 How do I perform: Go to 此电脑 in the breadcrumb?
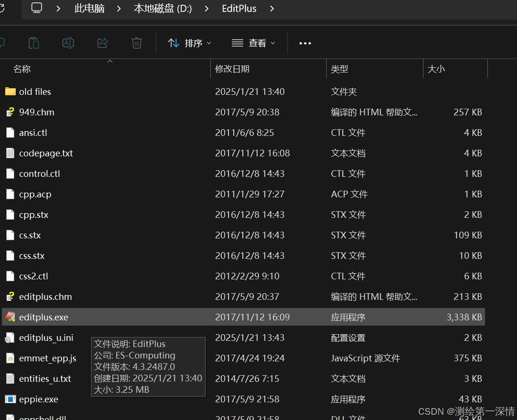89,9
